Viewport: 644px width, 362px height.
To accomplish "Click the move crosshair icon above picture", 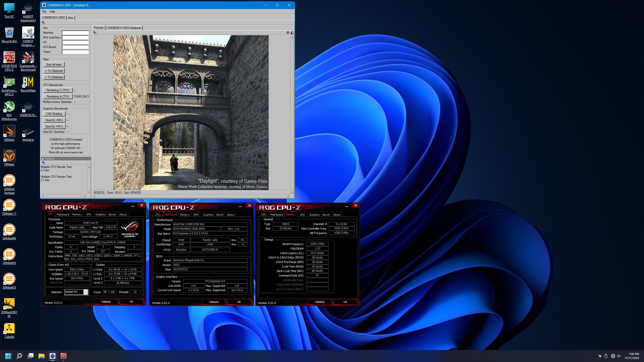I will [288, 32].
